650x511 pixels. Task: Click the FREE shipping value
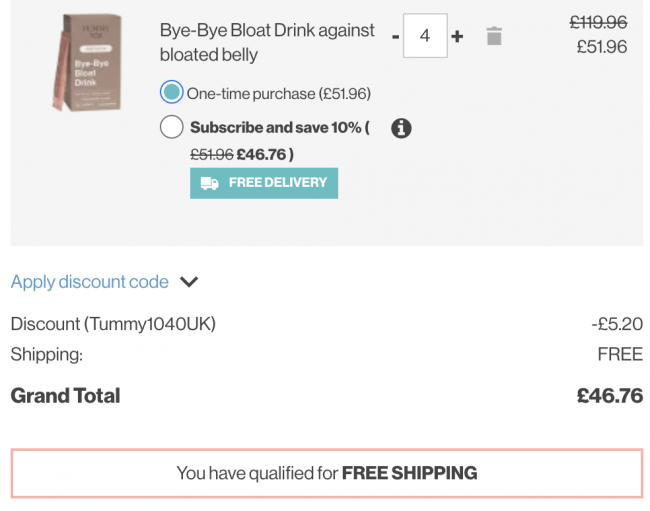[x=620, y=354]
